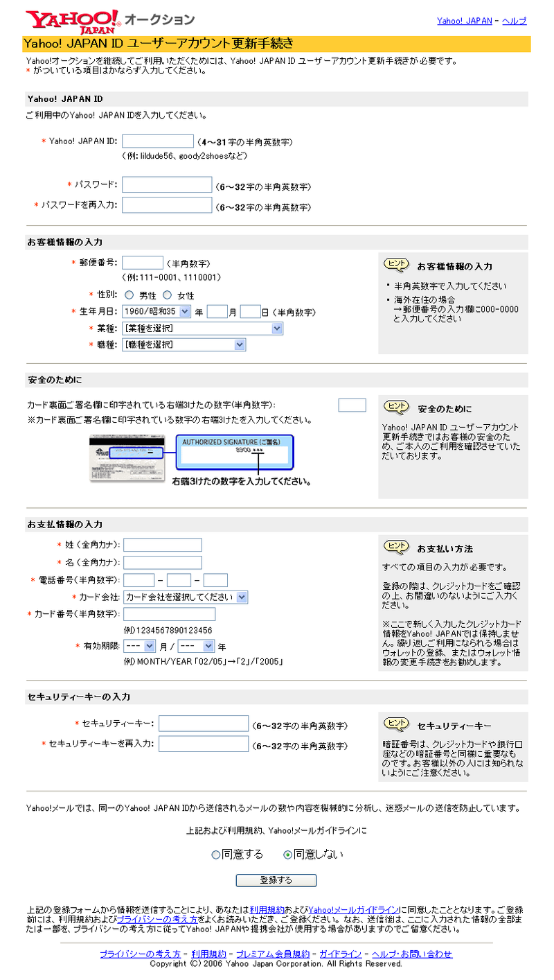Screen dimensions: 554x980
Task: Click the hint icon beside セキュリティーキー
Action: pyautogui.click(x=396, y=724)
